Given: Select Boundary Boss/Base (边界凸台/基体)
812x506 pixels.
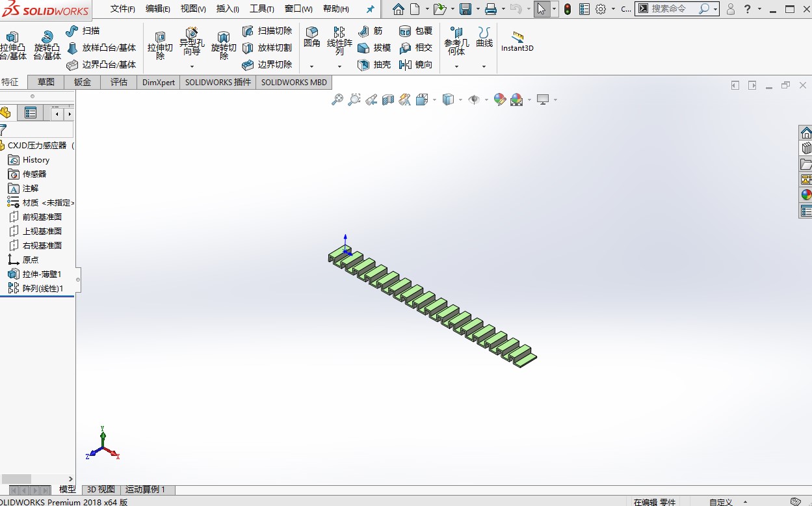Looking at the screenshot, I should coord(101,64).
